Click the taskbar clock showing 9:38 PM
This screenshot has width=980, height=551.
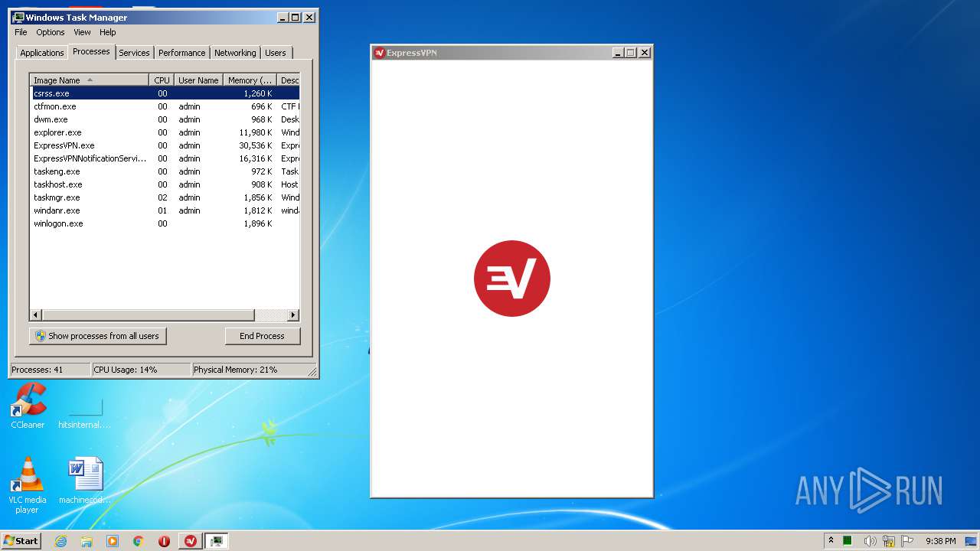coord(940,541)
